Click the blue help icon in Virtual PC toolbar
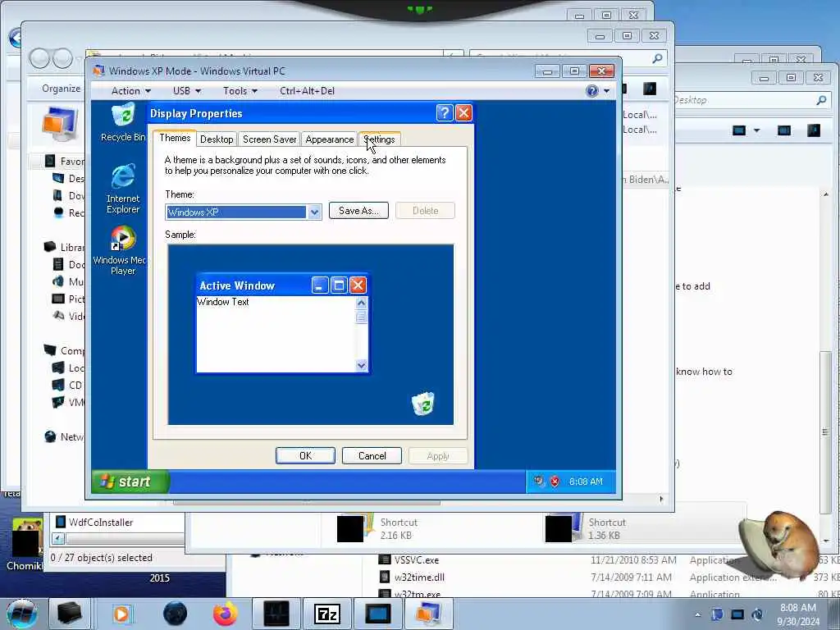The height and width of the screenshot is (630, 840). click(x=592, y=90)
